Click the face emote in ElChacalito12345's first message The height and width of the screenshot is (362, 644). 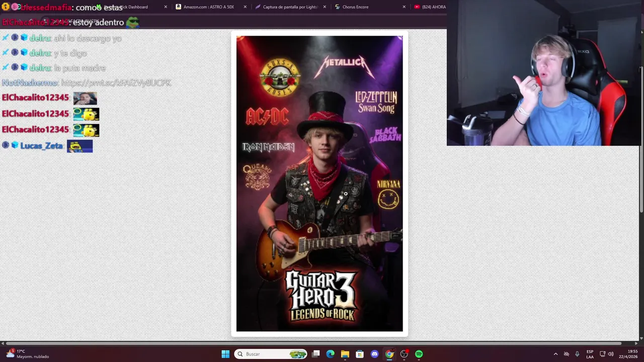pyautogui.click(x=85, y=98)
